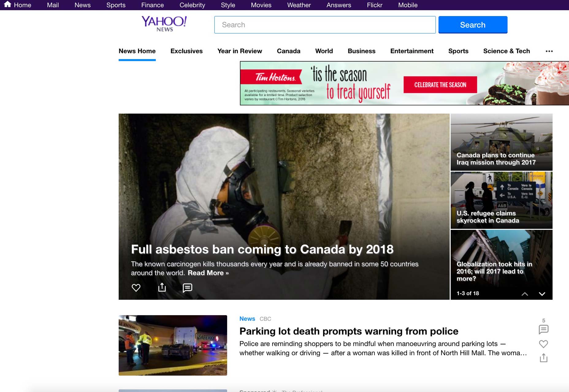The image size is (569, 392).
Task: Switch to the Business tab
Action: click(x=361, y=51)
